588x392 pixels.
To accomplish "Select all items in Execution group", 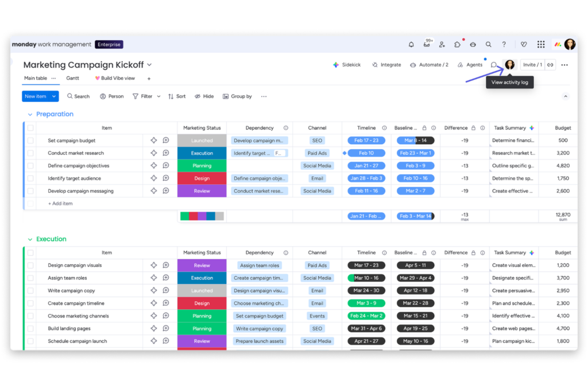I will click(x=30, y=253).
